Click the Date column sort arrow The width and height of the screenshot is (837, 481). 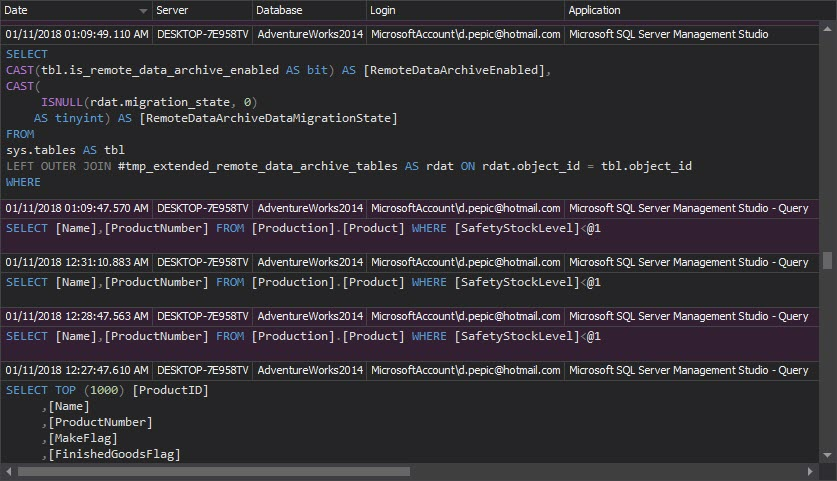tap(143, 11)
